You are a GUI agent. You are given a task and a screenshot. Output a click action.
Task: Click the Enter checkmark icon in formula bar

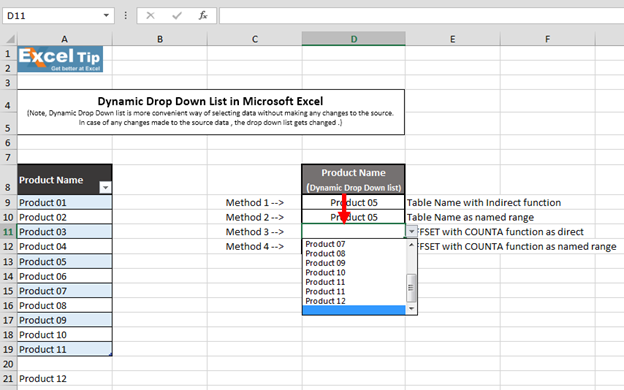pos(177,16)
